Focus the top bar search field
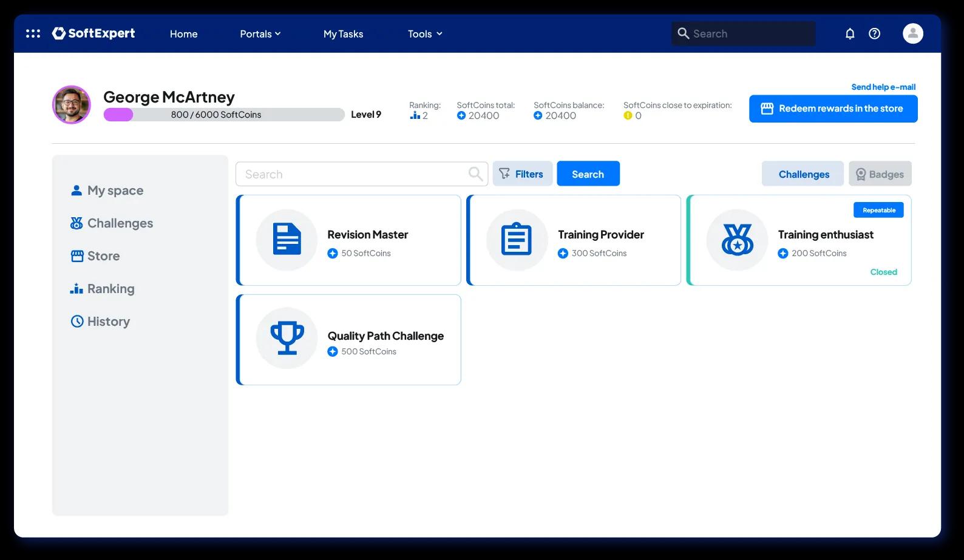 744,33
